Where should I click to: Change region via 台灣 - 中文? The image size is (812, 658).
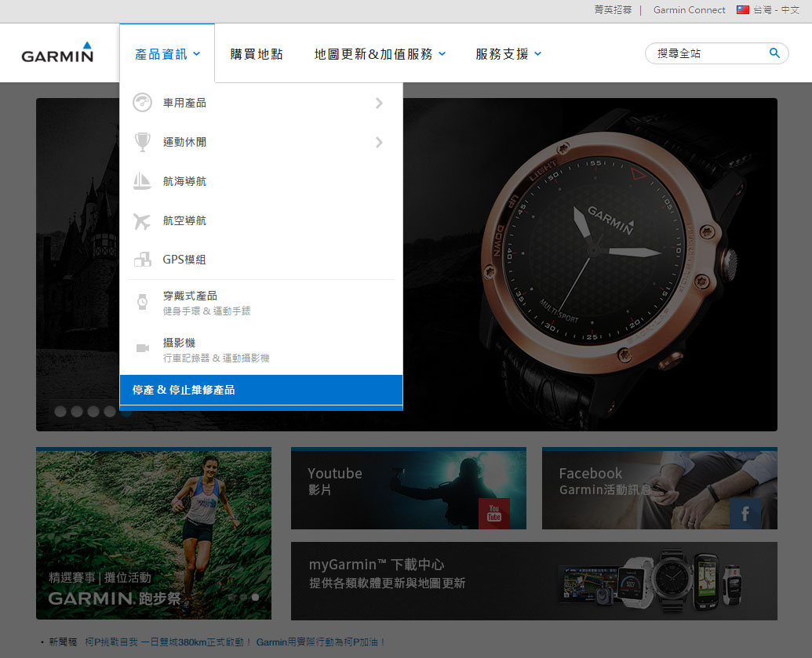tap(776, 10)
